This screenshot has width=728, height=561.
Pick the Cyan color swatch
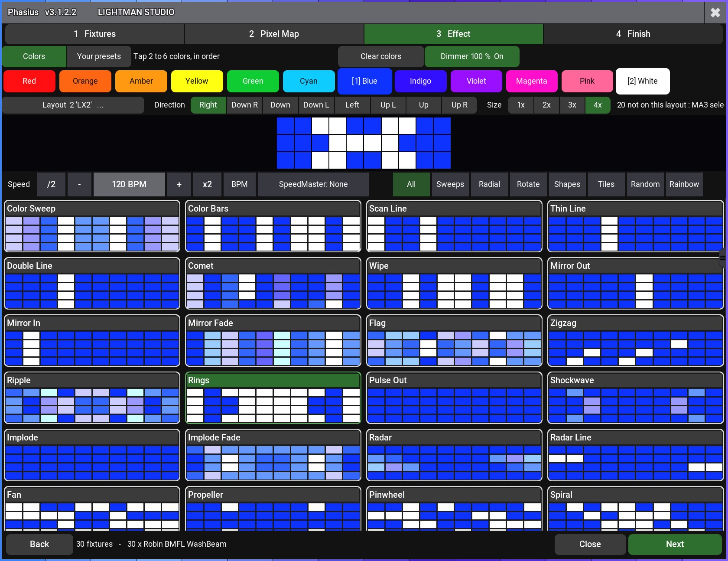pyautogui.click(x=309, y=81)
